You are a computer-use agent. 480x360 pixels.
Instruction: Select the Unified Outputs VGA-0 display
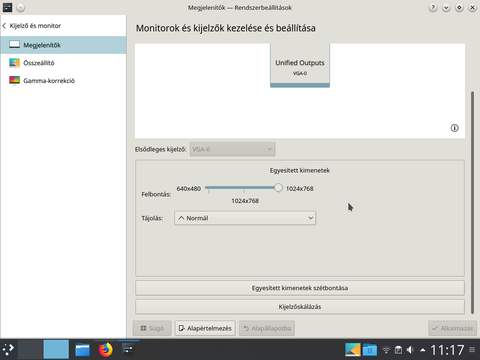coord(300,66)
